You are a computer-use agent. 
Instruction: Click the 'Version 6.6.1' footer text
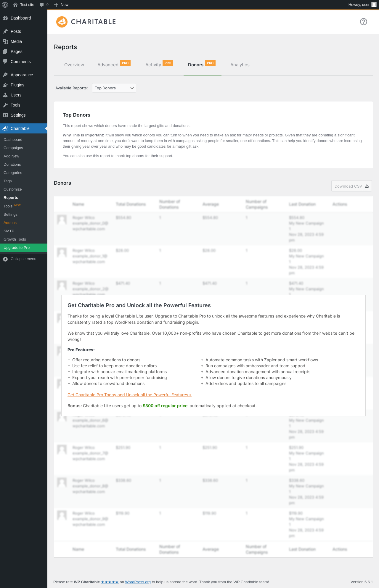click(x=362, y=582)
